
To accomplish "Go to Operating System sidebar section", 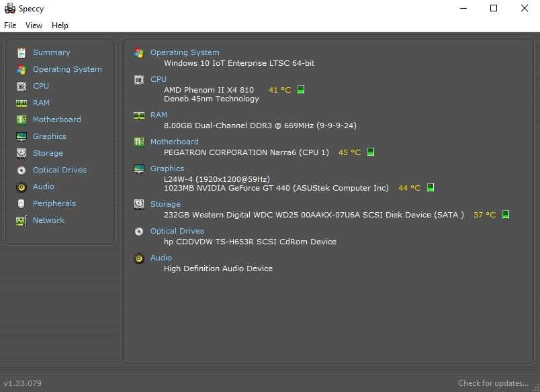I will [x=67, y=70].
